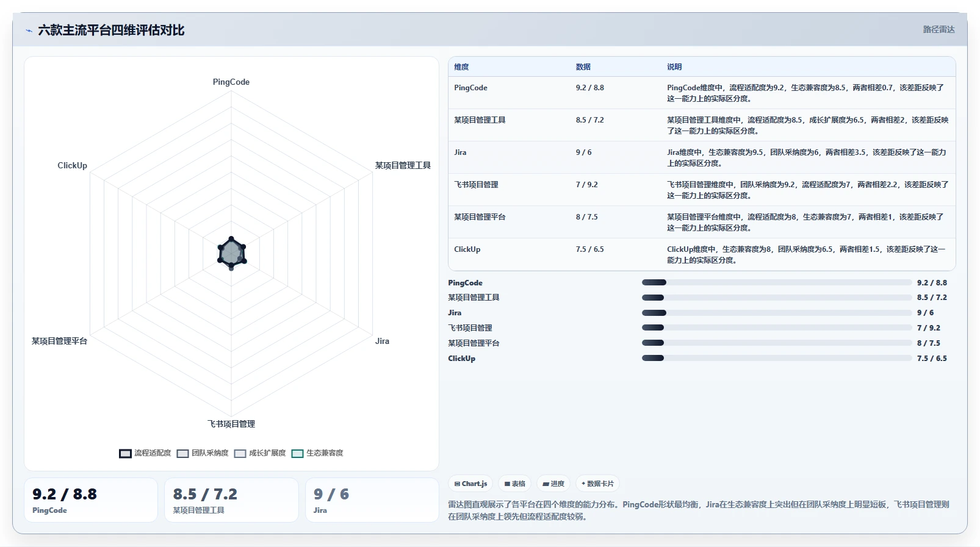This screenshot has width=980, height=547.
Task: Click the Chart.js tag
Action: [x=470, y=484]
